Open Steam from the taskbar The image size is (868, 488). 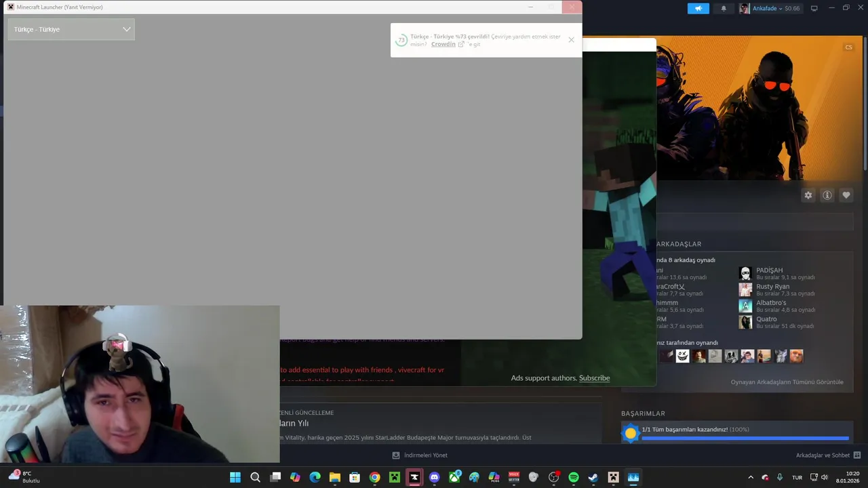[x=593, y=477]
